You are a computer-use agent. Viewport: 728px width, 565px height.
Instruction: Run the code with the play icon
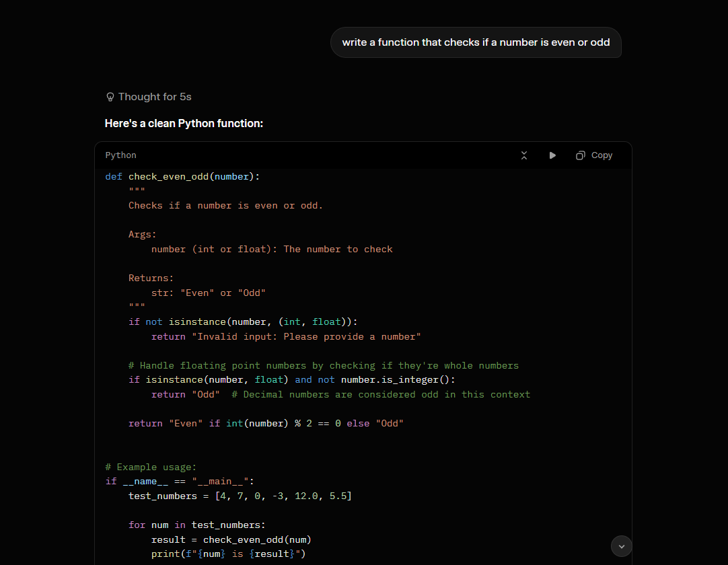click(x=552, y=155)
